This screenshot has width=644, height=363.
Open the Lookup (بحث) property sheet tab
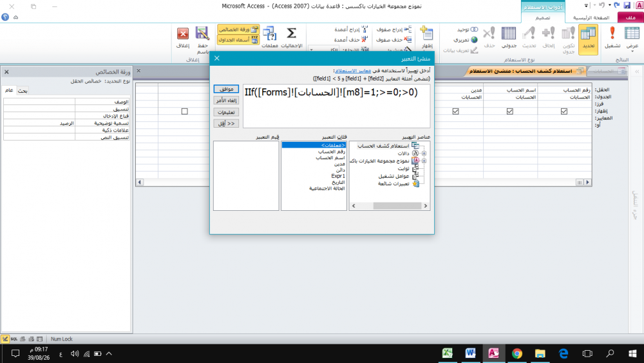23,91
